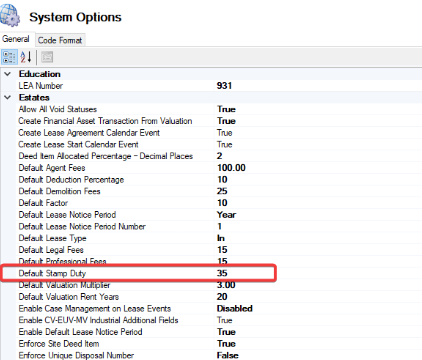Collapse the Estates category
This screenshot has width=422, height=360.
(7, 97)
